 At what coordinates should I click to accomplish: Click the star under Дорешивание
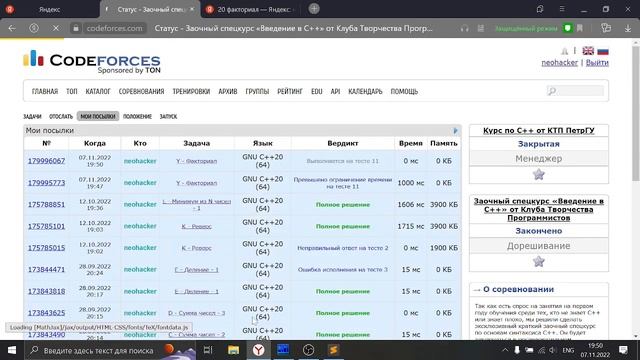point(538,261)
